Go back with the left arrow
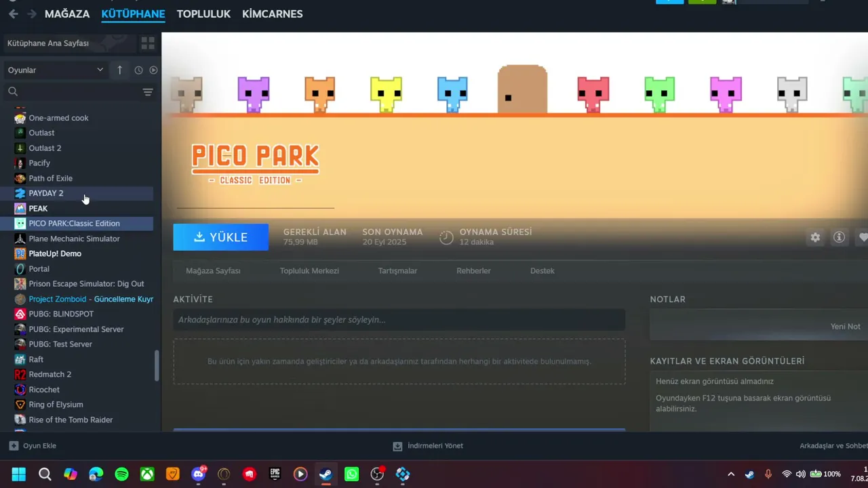 14,14
